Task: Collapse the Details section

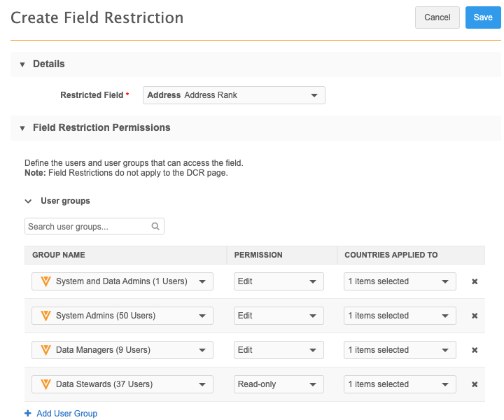Action: tap(22, 64)
